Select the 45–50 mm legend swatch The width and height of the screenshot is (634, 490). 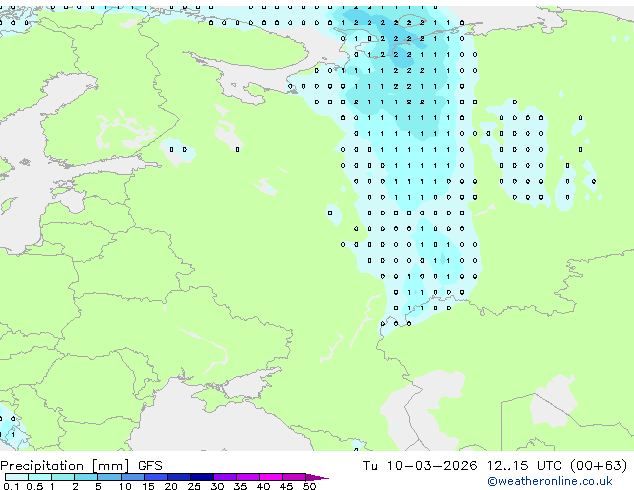pyautogui.click(x=294, y=477)
